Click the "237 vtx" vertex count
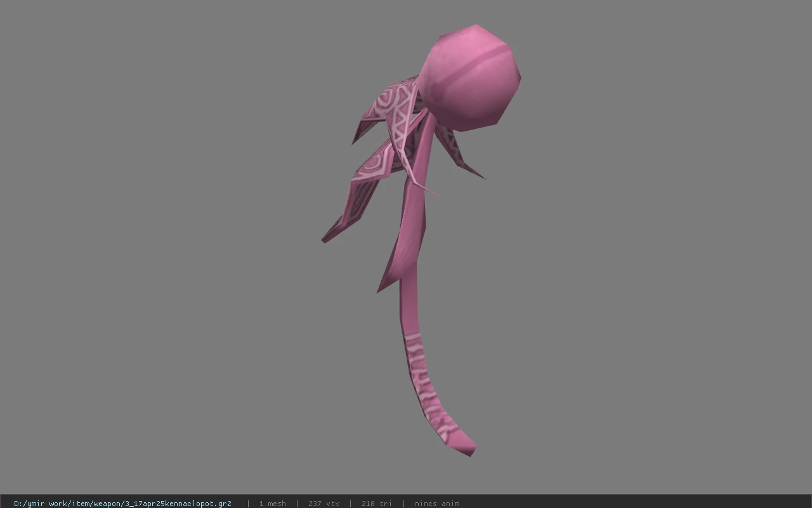Image resolution: width=812 pixels, height=508 pixels. pos(324,504)
